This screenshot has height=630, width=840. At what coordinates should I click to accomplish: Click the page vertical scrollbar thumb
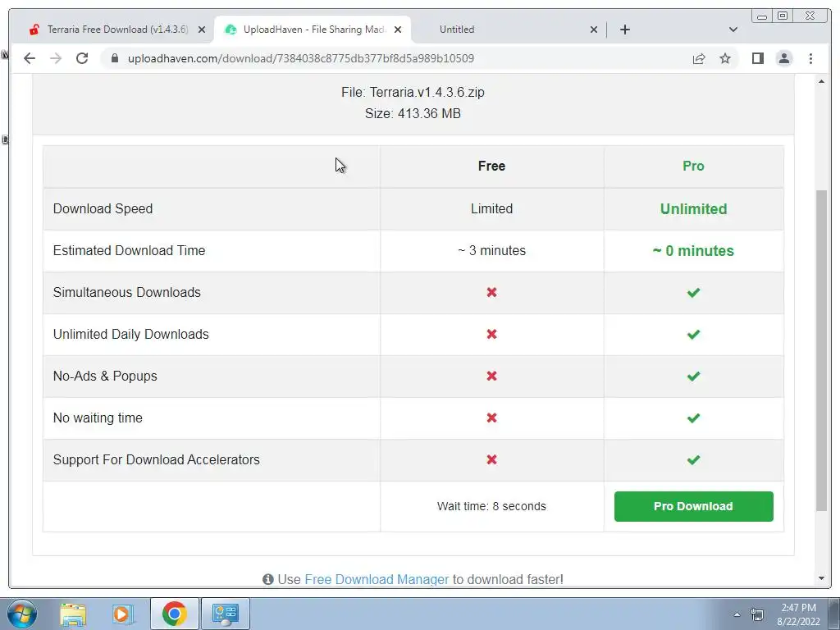821,350
